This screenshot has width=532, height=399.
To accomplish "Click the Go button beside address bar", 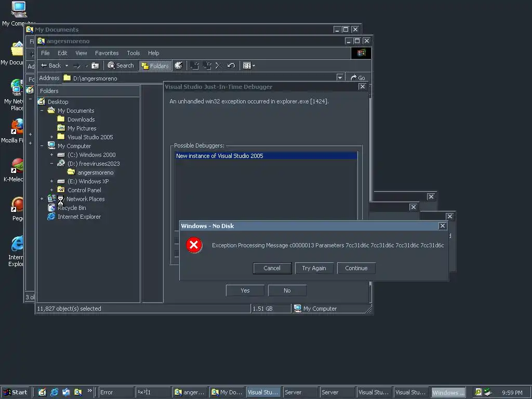I will [x=358, y=78].
